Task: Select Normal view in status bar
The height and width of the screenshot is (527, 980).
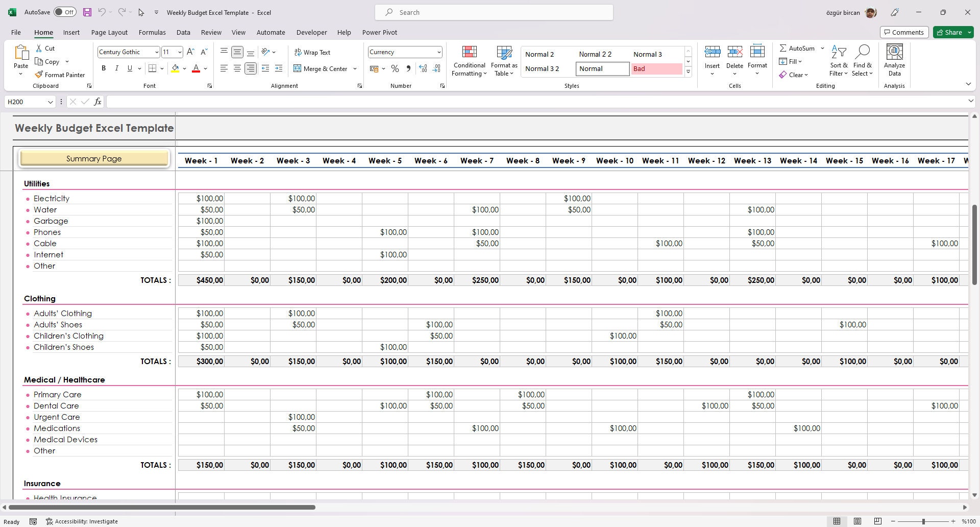Action: 837,521
